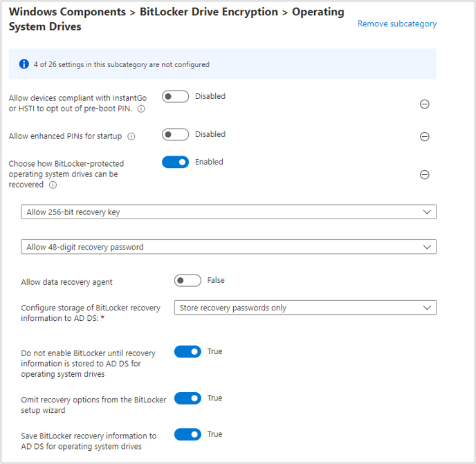476x464 pixels.
Task: Click the settings not configured banner text
Action: point(121,64)
